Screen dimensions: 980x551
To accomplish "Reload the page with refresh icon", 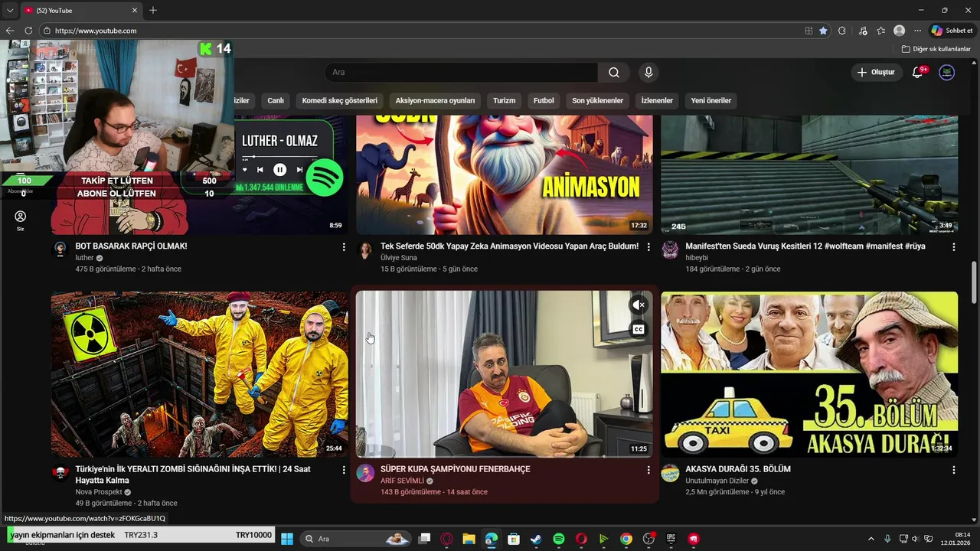I will [x=28, y=31].
